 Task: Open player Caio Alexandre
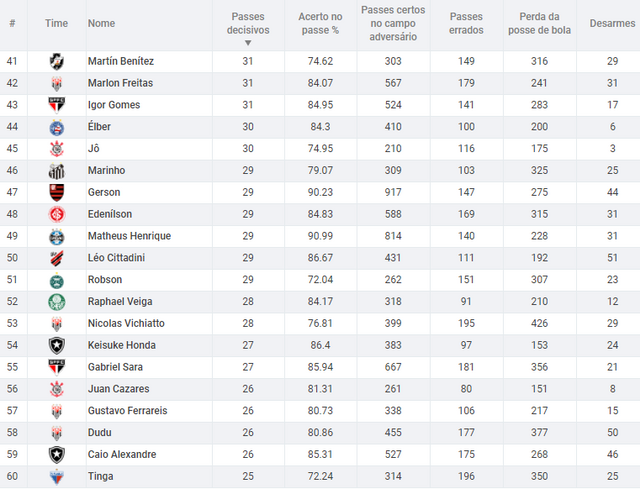(122, 454)
